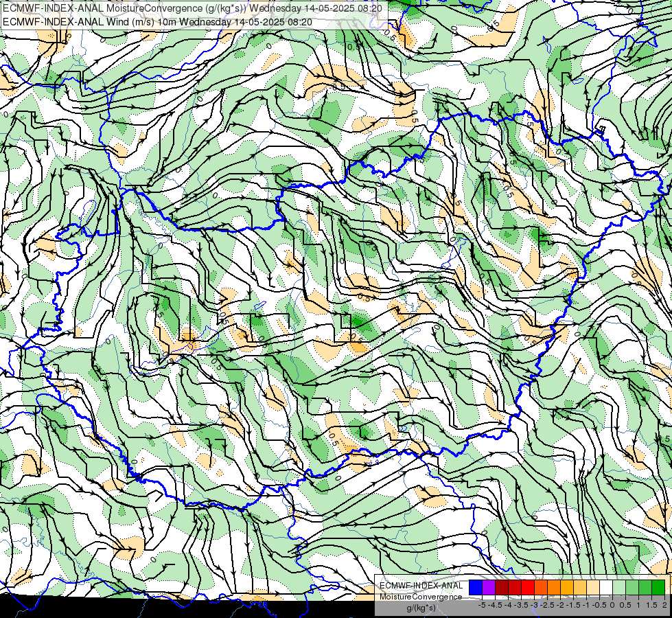Select pale green swatch between 0 and 0.5
This screenshot has height=618, width=672.
tap(619, 588)
